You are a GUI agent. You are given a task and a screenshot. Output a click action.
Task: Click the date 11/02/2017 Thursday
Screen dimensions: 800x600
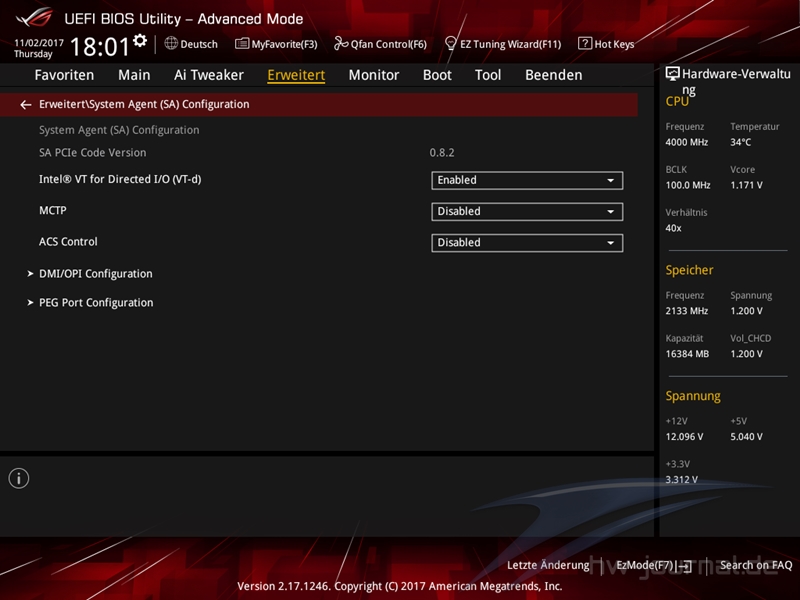coord(38,48)
